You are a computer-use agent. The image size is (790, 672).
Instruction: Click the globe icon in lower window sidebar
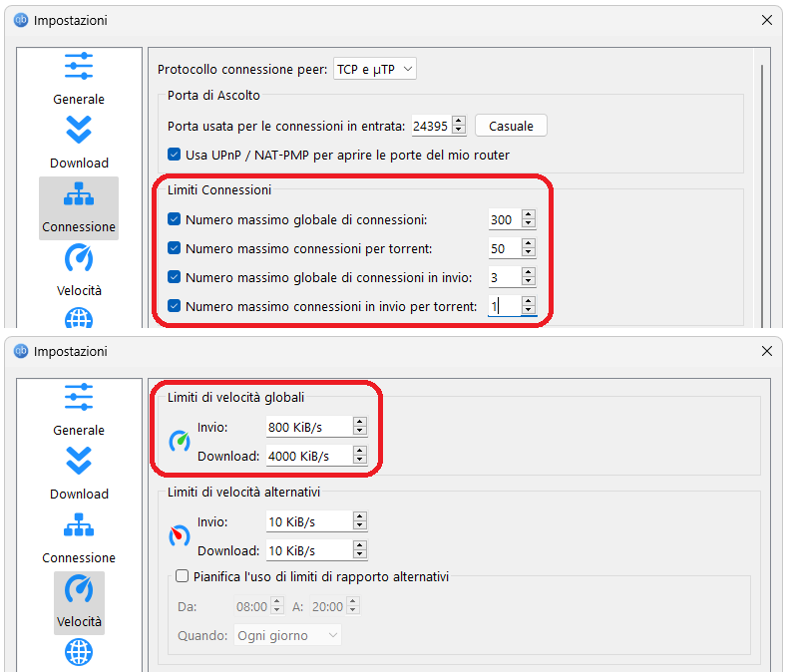point(79,652)
